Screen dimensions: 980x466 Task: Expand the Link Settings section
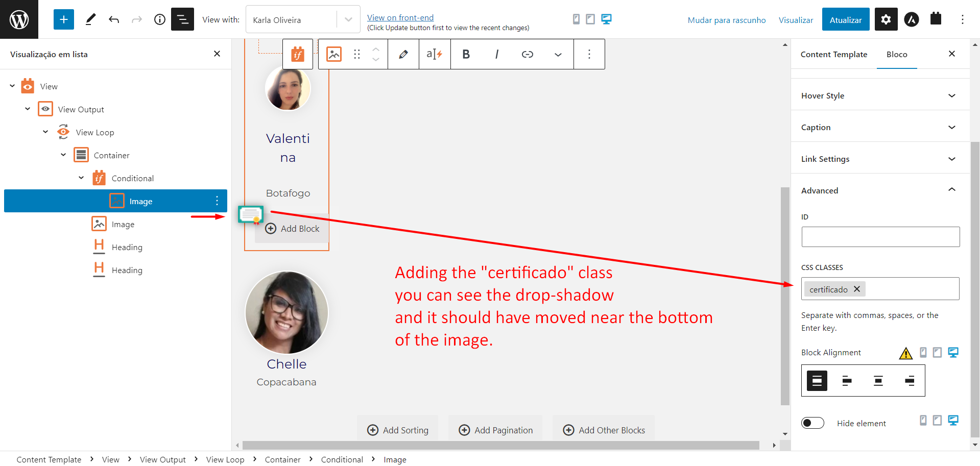880,159
